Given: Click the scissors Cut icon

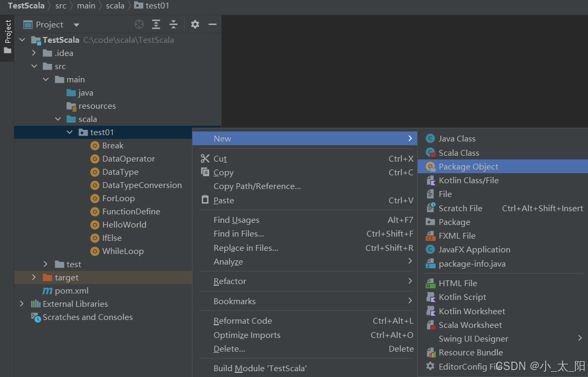Looking at the screenshot, I should coord(205,158).
